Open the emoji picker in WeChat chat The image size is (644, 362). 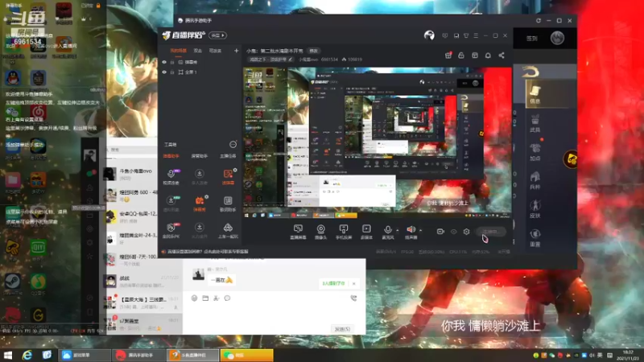tap(194, 298)
